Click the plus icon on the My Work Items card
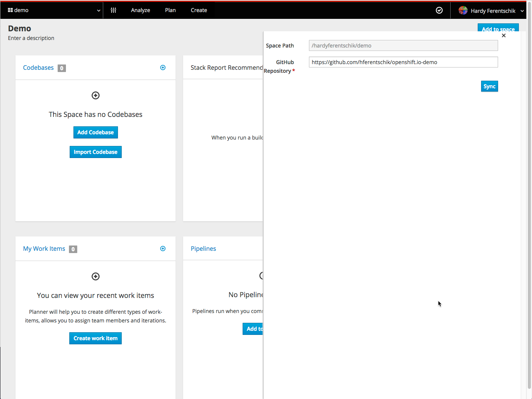 163,249
